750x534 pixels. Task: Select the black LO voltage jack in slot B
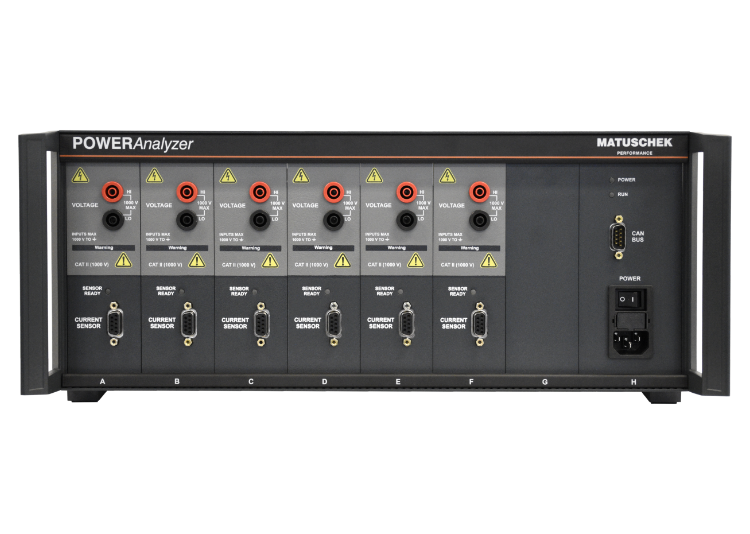pyautogui.click(x=187, y=220)
